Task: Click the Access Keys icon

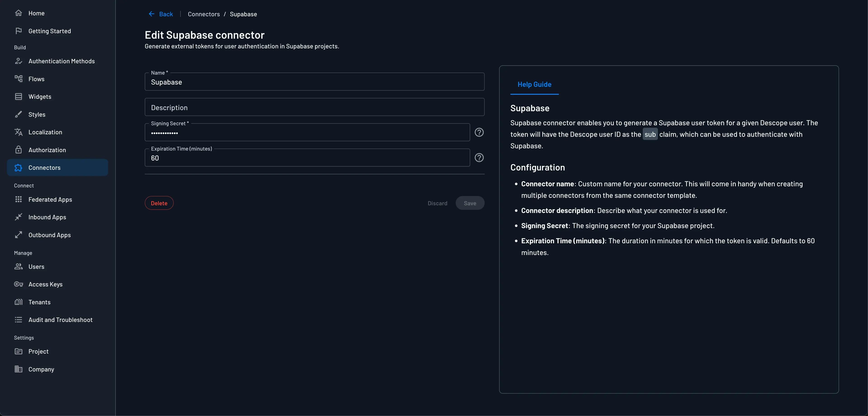Action: (x=19, y=284)
